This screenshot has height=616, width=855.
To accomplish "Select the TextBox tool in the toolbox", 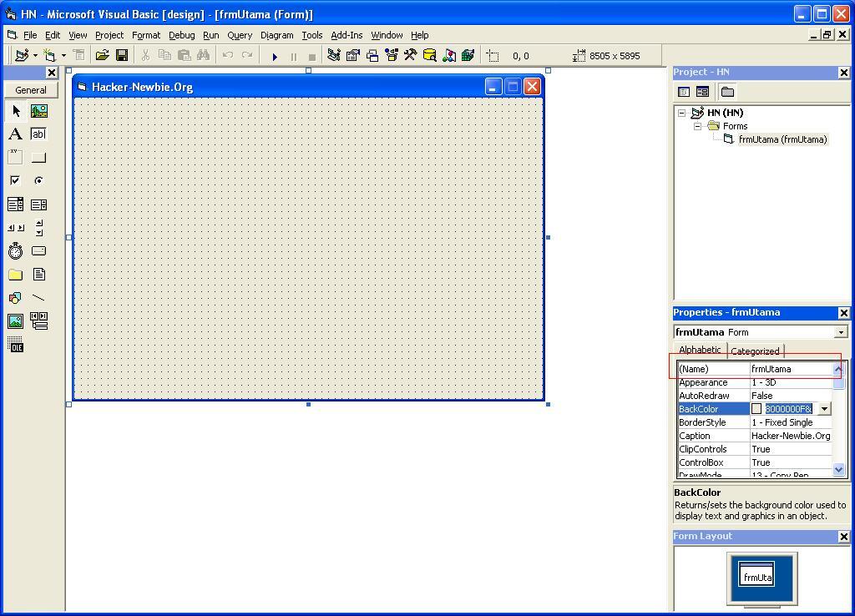I will coord(38,134).
